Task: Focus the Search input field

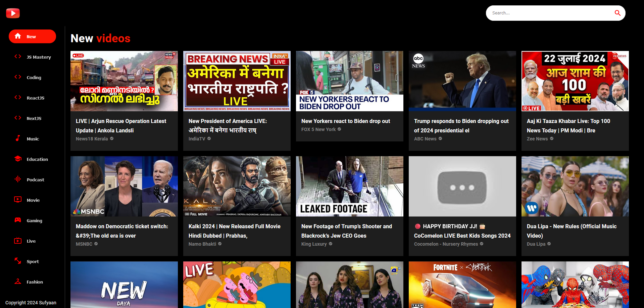Action: [x=550, y=13]
